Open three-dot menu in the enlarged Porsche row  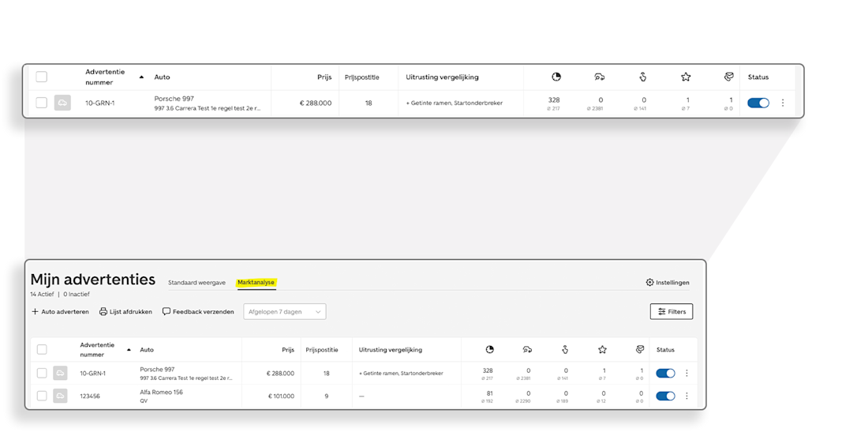(x=783, y=103)
